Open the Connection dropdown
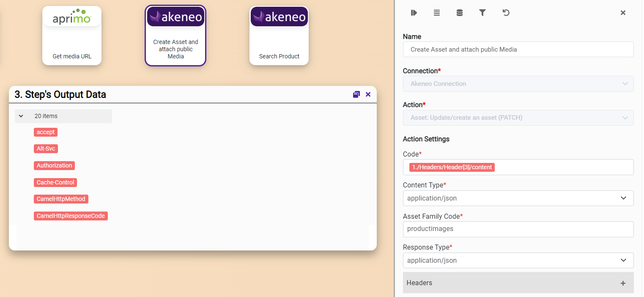 pyautogui.click(x=518, y=84)
